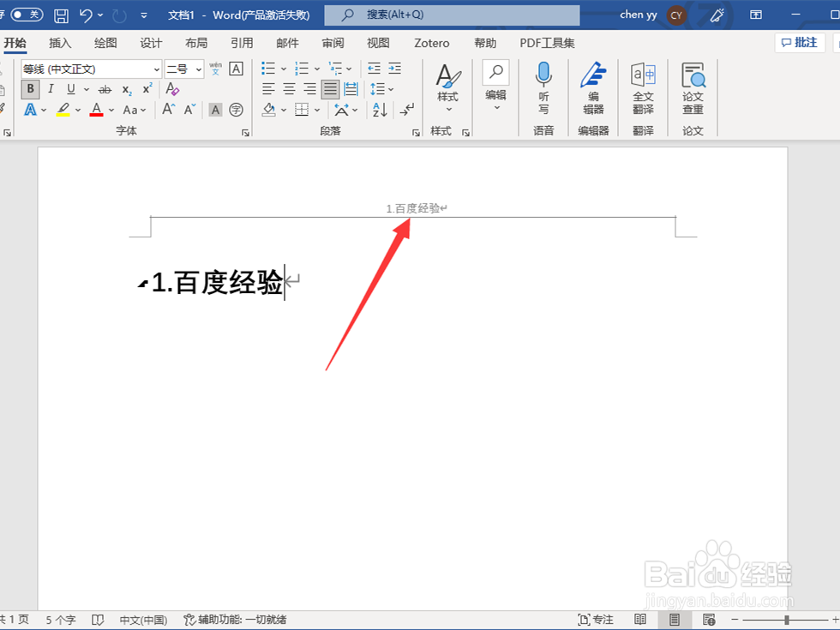The image size is (840, 630).
Task: Toggle Bold formatting
Action: click(x=31, y=89)
